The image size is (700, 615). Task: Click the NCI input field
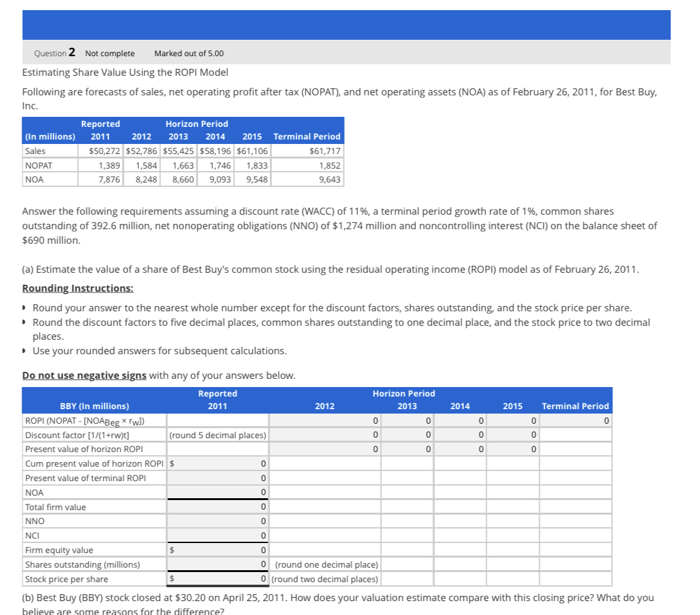point(218,535)
